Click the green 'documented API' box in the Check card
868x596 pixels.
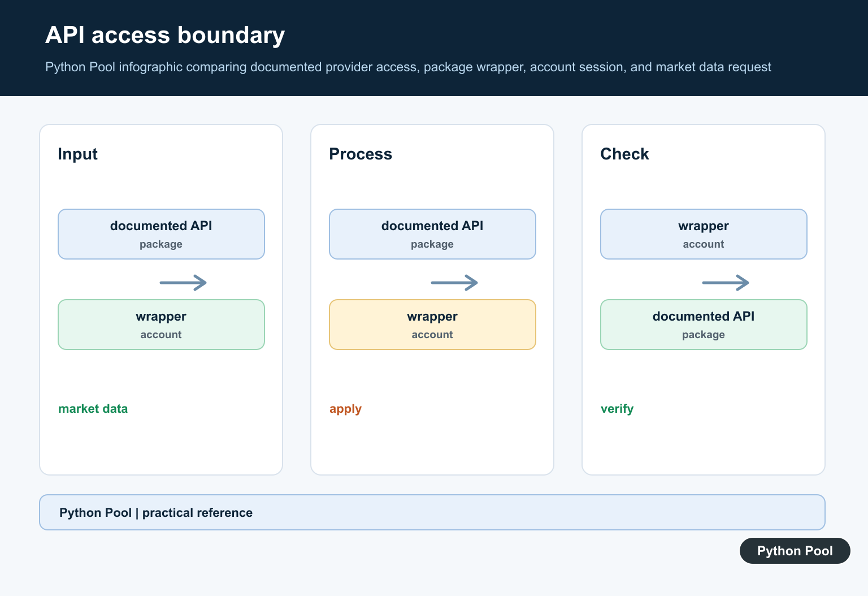[x=704, y=325]
